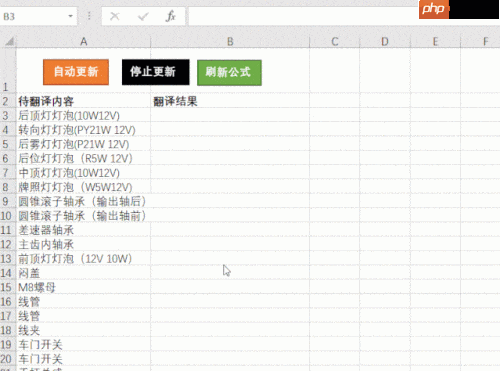Select column E header
Screen dimensions: 500x371
(x=435, y=42)
